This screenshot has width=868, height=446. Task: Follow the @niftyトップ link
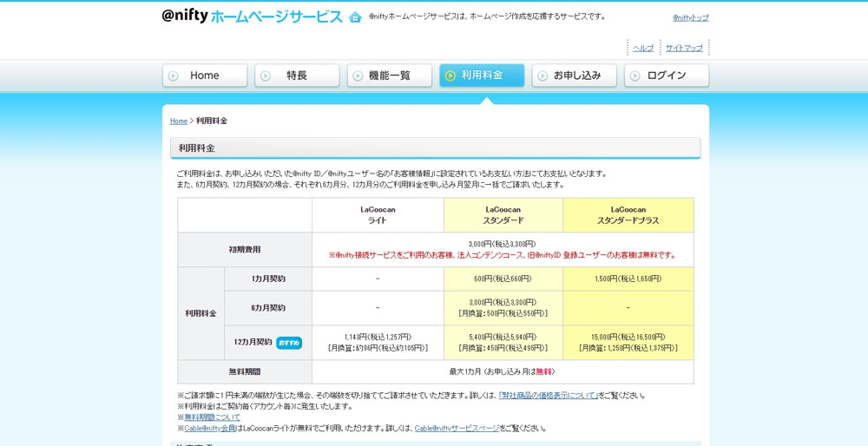(x=691, y=17)
